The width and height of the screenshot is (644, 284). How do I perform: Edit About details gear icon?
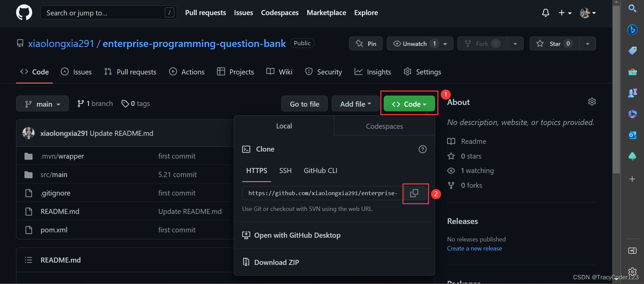click(x=592, y=102)
